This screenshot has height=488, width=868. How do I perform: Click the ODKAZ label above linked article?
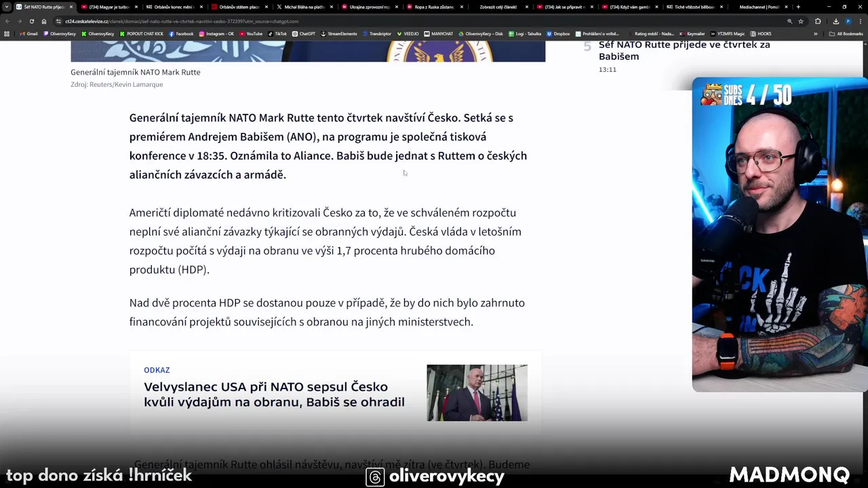click(157, 370)
